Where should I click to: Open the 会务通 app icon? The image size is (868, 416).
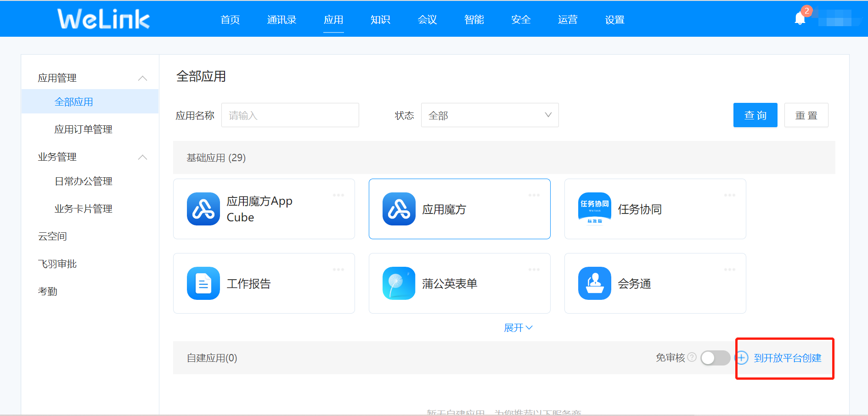click(594, 283)
